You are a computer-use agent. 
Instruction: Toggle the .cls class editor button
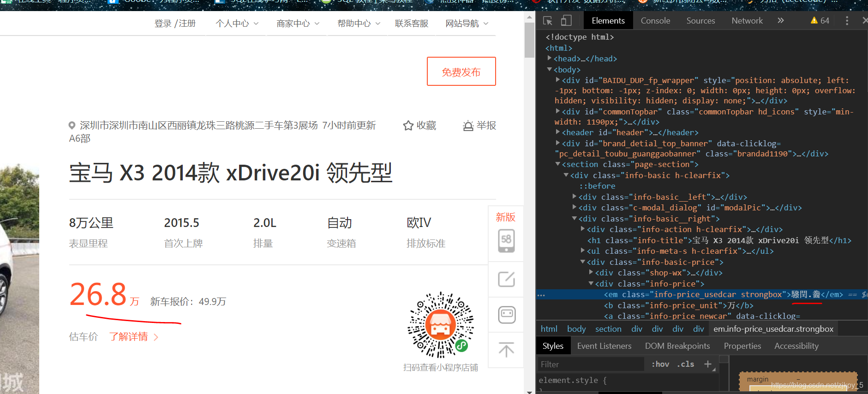tap(685, 364)
